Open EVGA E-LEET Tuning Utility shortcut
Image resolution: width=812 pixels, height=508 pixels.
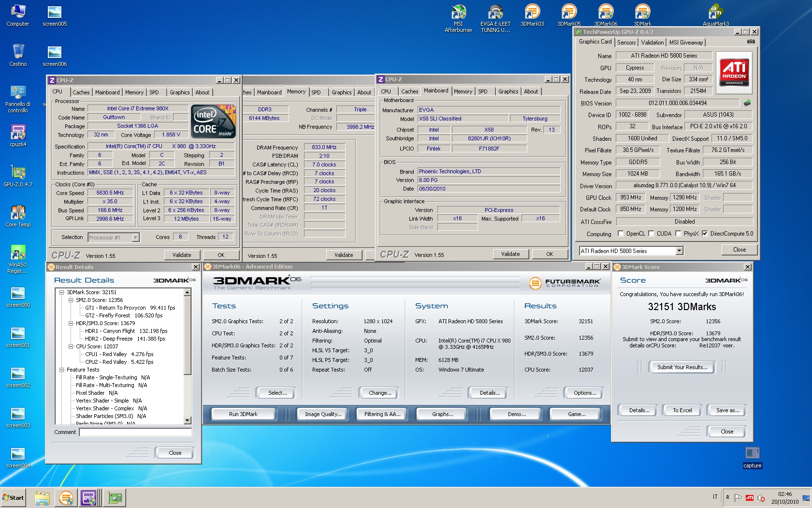(495, 18)
